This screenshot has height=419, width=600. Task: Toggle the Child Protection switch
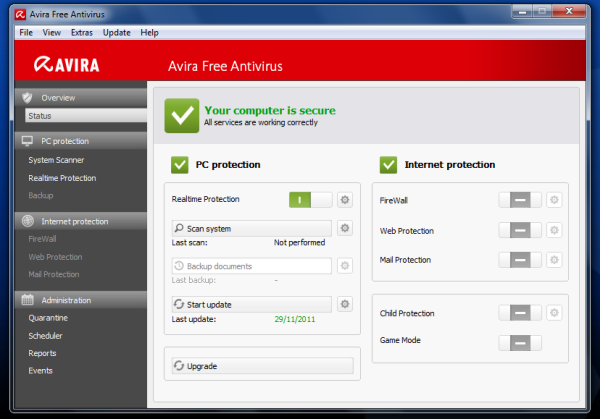tap(520, 312)
